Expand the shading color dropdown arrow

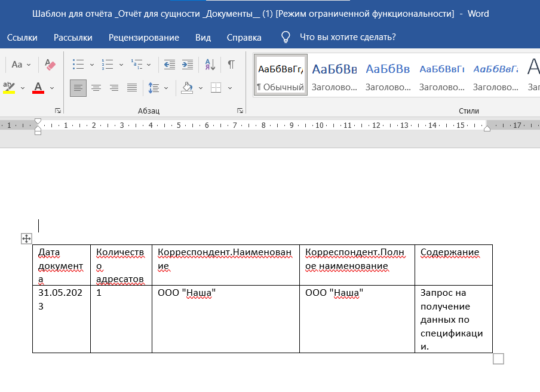pos(201,88)
